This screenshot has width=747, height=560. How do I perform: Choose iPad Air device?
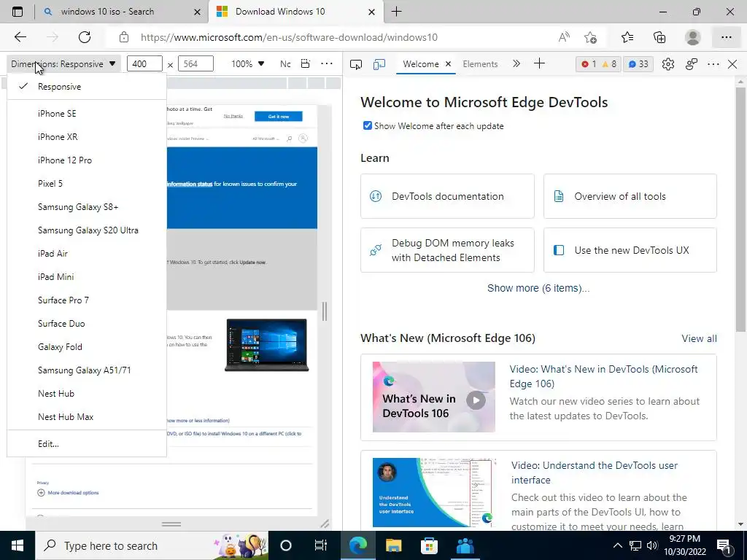coord(87,253)
